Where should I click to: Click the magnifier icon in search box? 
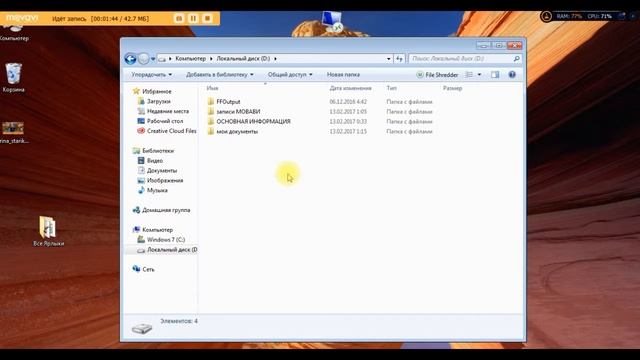516,59
